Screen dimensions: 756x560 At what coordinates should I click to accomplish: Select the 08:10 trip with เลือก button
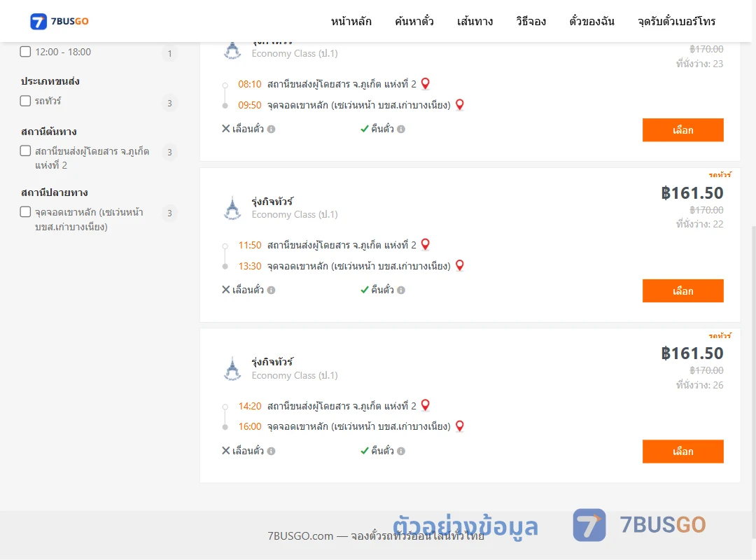click(682, 130)
